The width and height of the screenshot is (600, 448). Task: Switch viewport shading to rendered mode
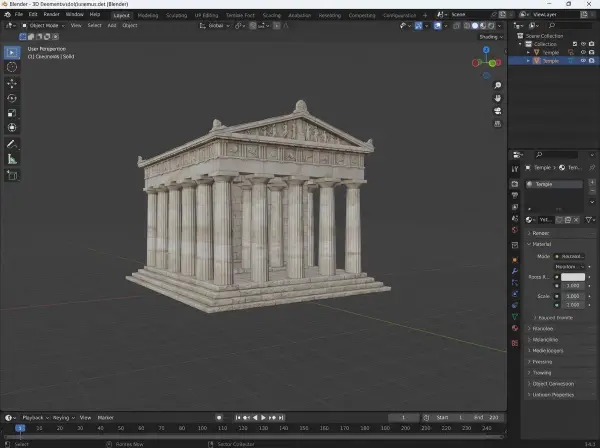(x=491, y=26)
